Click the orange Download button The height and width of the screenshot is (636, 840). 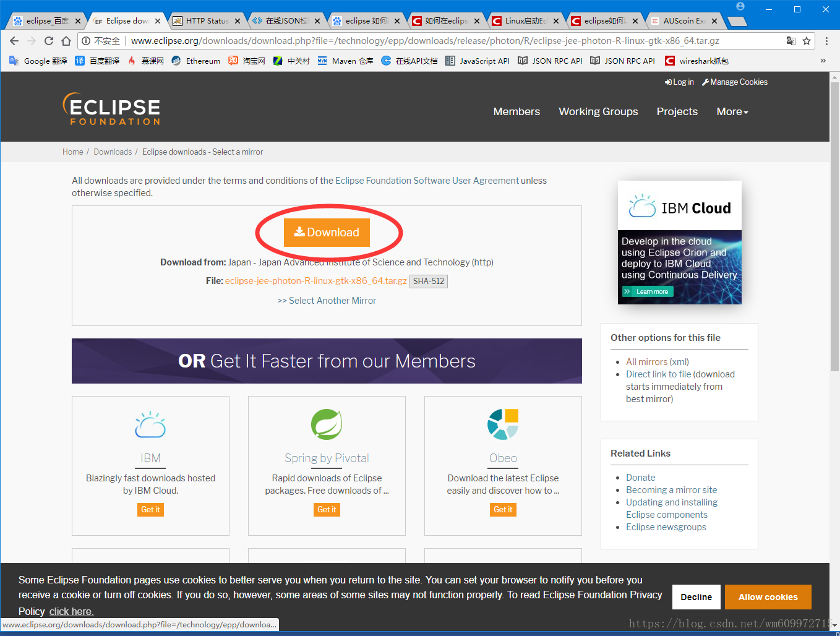pos(326,232)
